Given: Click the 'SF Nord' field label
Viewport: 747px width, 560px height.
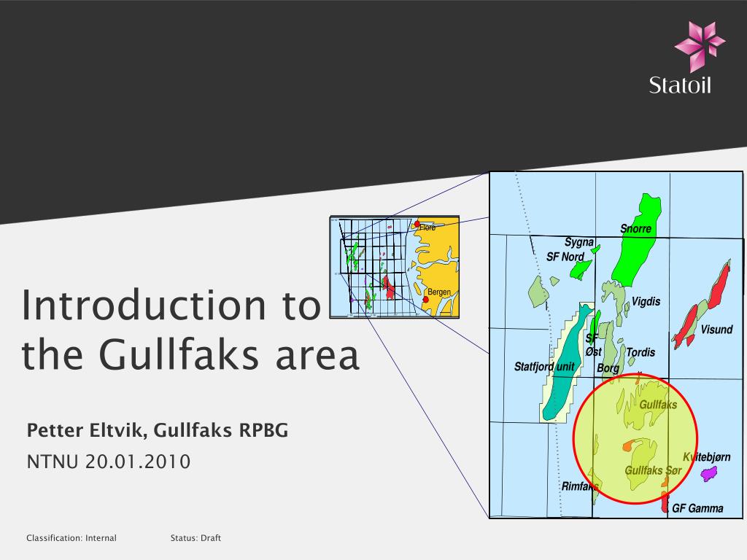Looking at the screenshot, I should [x=565, y=257].
